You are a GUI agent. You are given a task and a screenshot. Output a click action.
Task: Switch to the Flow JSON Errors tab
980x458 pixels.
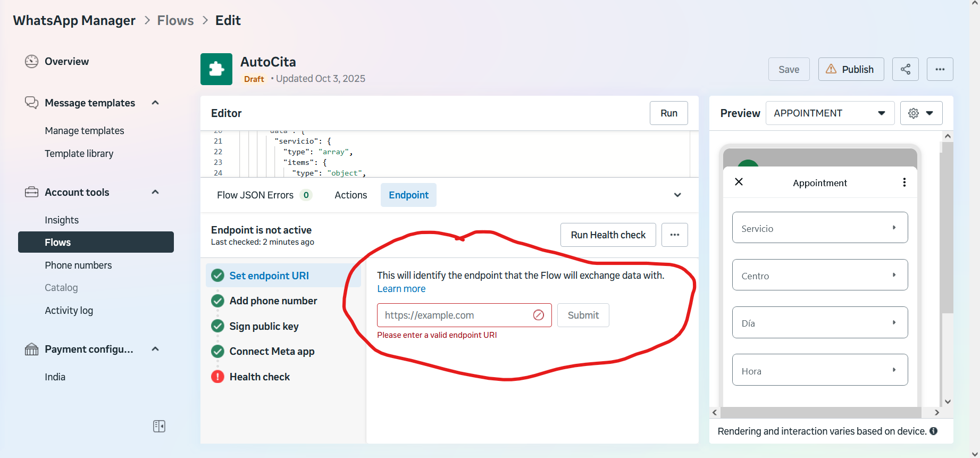click(x=264, y=195)
